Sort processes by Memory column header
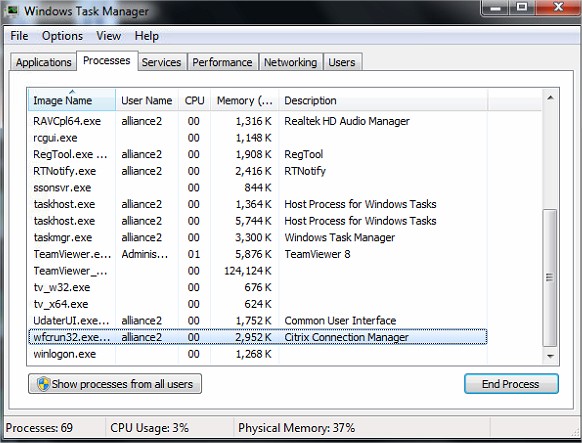 tap(244, 100)
